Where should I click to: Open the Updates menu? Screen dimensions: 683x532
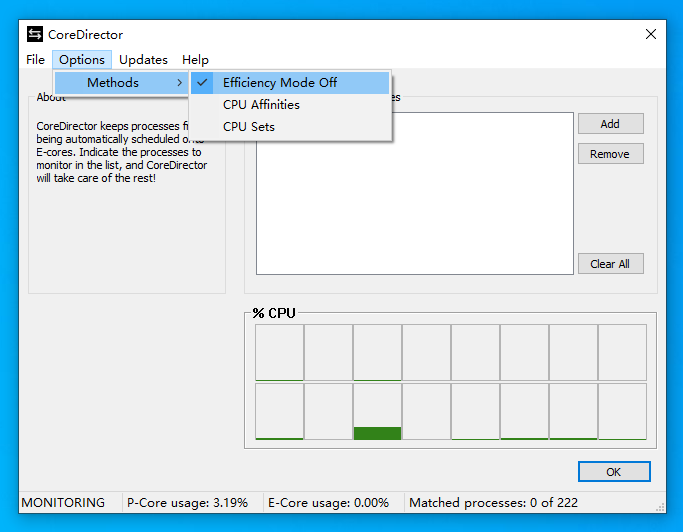pos(143,60)
